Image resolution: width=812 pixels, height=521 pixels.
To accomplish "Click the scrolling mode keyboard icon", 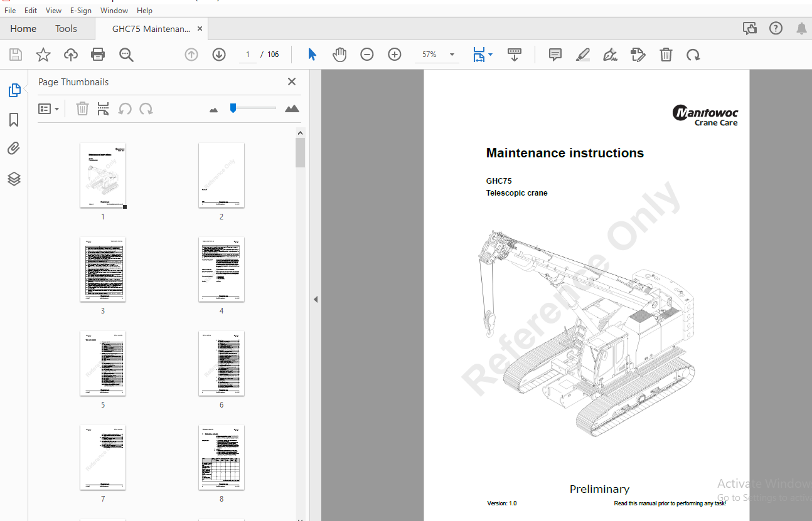I will (x=515, y=55).
